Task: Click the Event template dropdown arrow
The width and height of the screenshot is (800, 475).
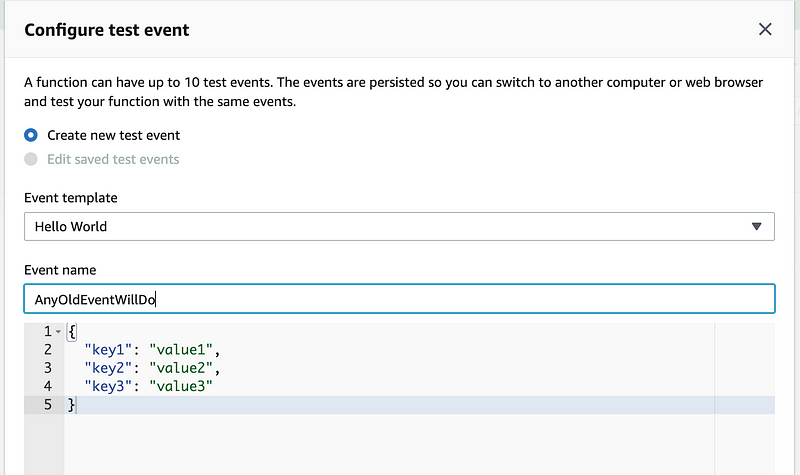Action: [756, 226]
